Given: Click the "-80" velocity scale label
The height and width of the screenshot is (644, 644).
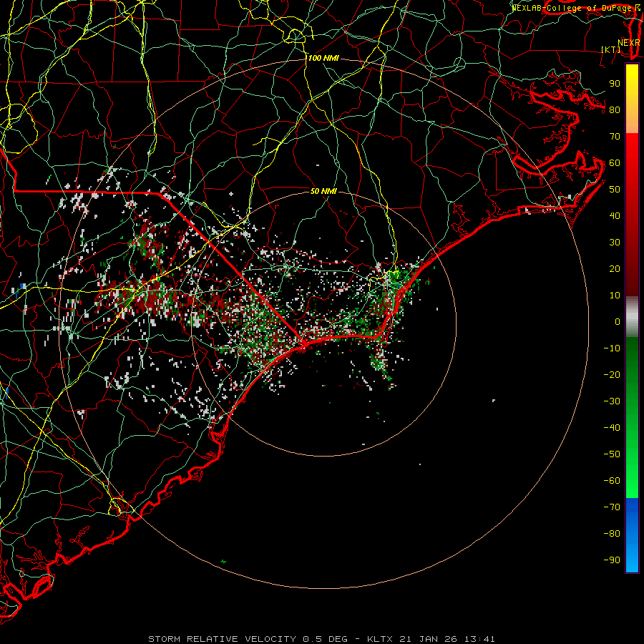Looking at the screenshot, I should [612, 534].
